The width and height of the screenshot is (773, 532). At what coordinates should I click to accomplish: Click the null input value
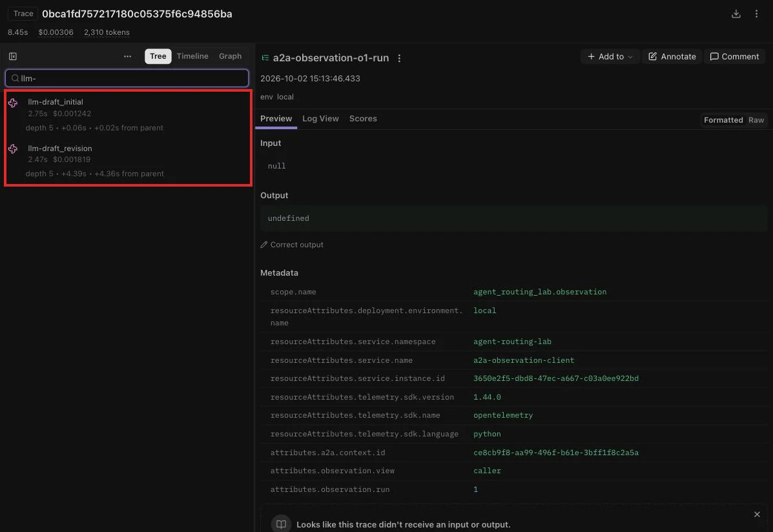(x=276, y=166)
